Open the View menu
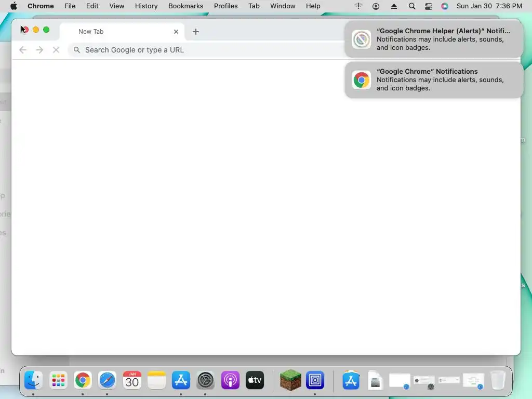Screen dimensions: 532x399 click(x=117, y=6)
